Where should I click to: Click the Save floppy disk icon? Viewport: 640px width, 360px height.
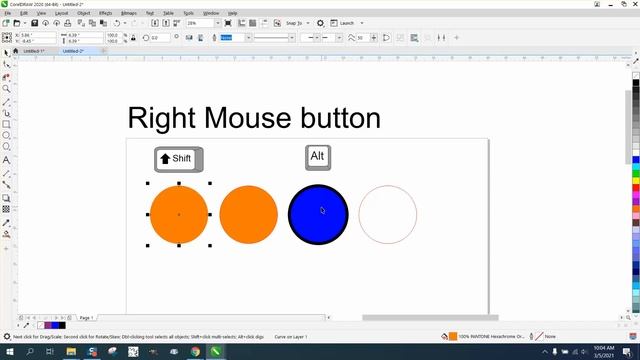pyautogui.click(x=35, y=23)
